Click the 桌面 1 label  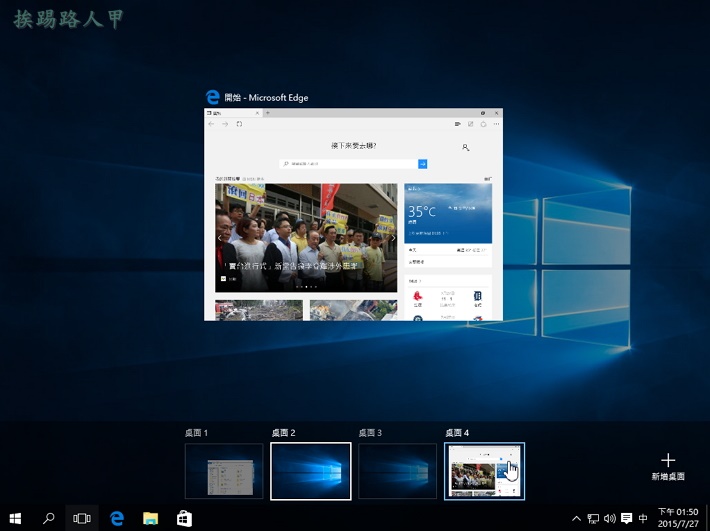197,433
